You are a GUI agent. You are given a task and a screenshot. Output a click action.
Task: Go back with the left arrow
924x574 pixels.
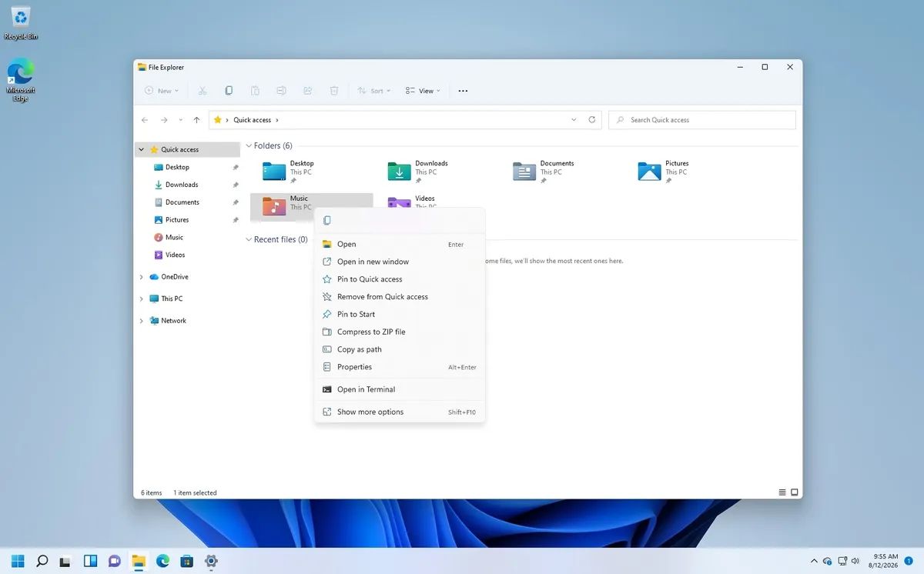[145, 120]
